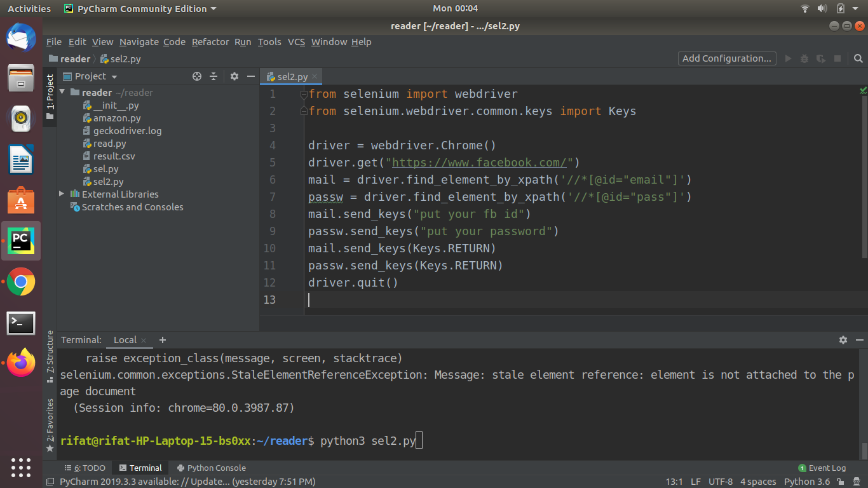The image size is (868, 488).
Task: Close the sel2.py editor tab
Action: [x=315, y=76]
